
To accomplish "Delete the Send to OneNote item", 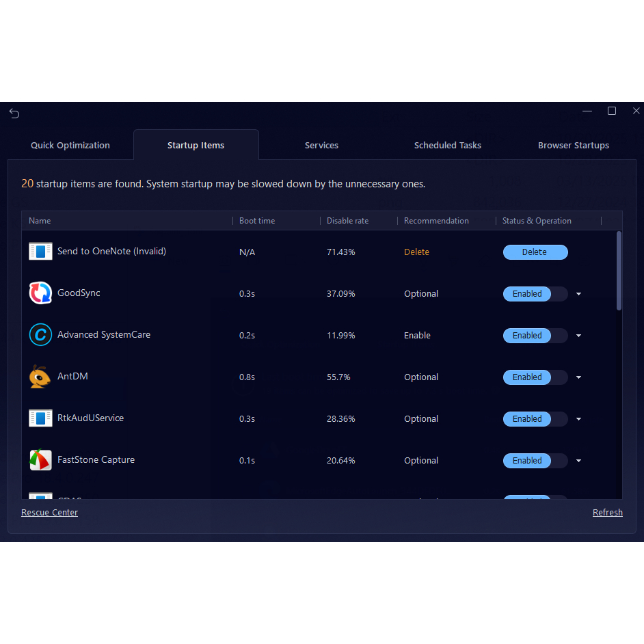I will tap(535, 252).
